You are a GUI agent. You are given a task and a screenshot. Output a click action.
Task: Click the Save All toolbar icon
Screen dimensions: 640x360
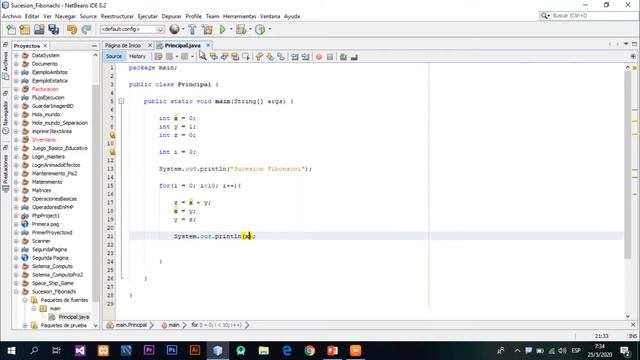tap(54, 29)
